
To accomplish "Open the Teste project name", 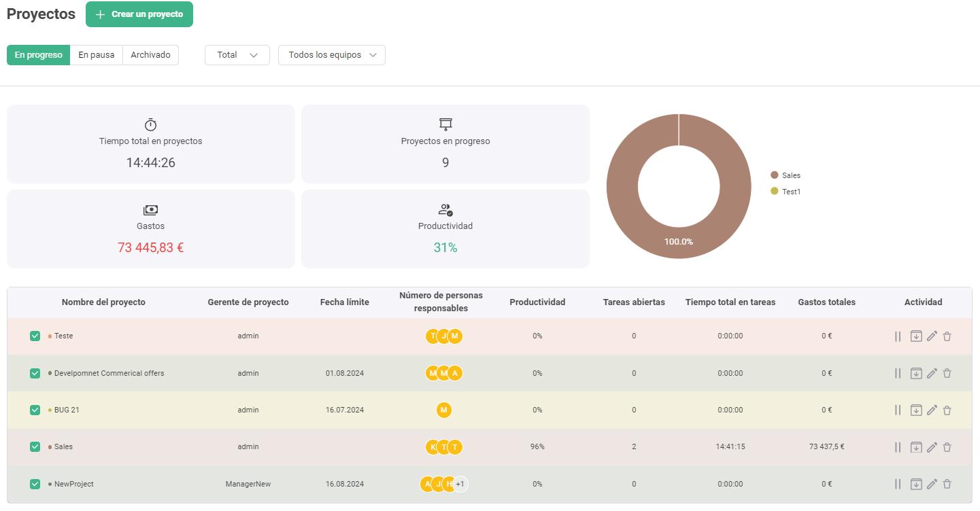I will click(63, 336).
